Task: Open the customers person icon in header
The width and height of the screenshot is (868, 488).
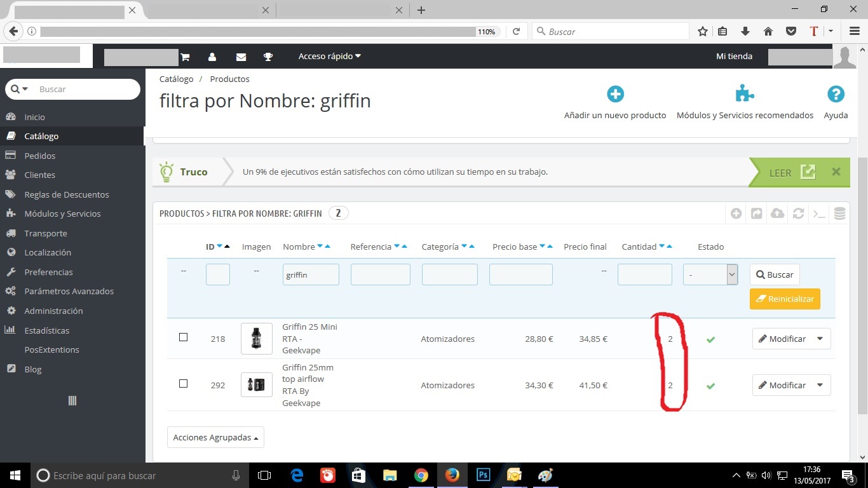Action: tap(212, 57)
